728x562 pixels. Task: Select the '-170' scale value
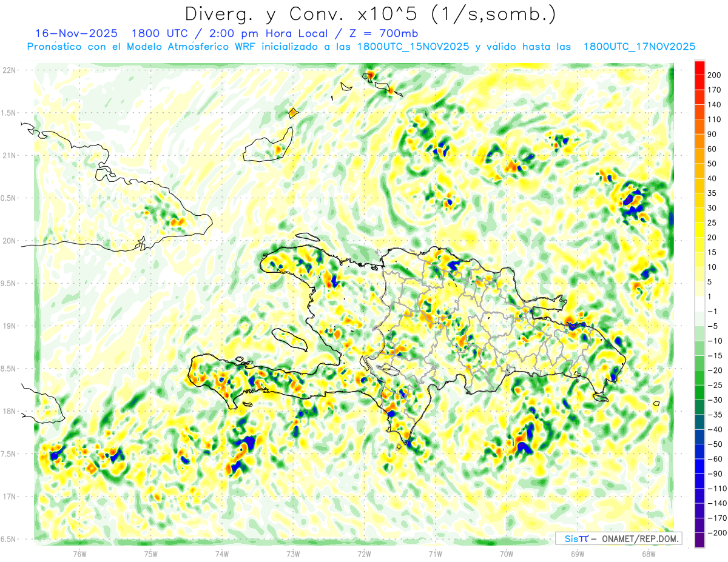point(717,518)
